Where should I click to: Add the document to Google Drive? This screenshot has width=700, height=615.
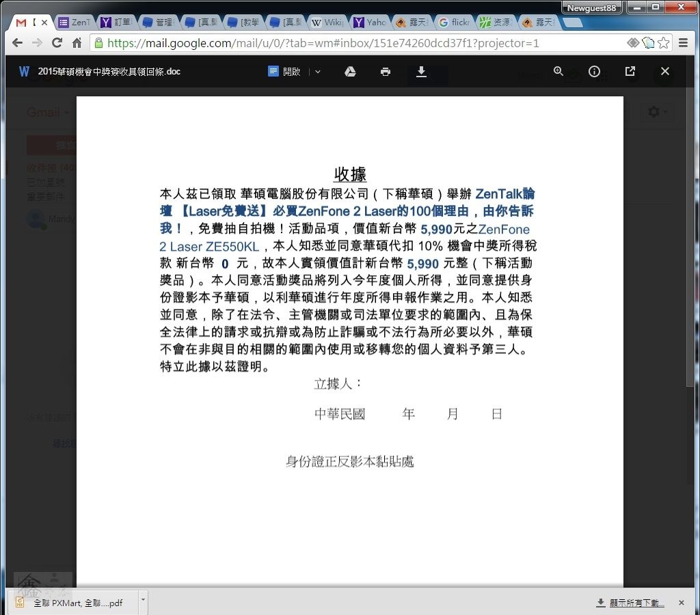pyautogui.click(x=350, y=71)
